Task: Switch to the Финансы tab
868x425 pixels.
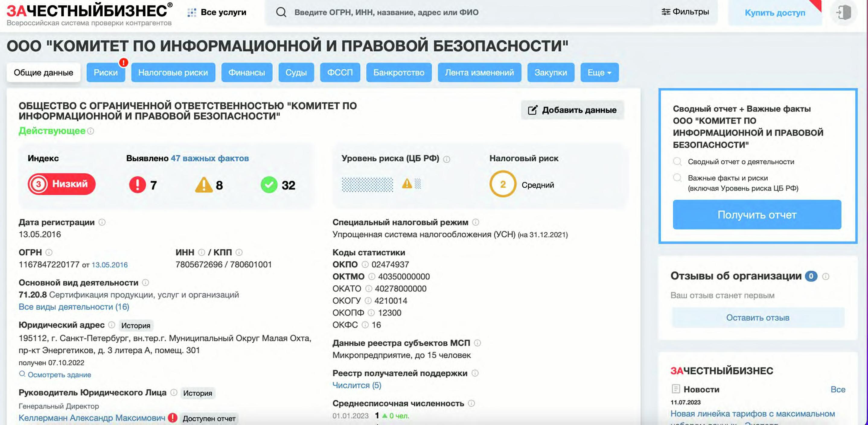Action: click(x=247, y=72)
